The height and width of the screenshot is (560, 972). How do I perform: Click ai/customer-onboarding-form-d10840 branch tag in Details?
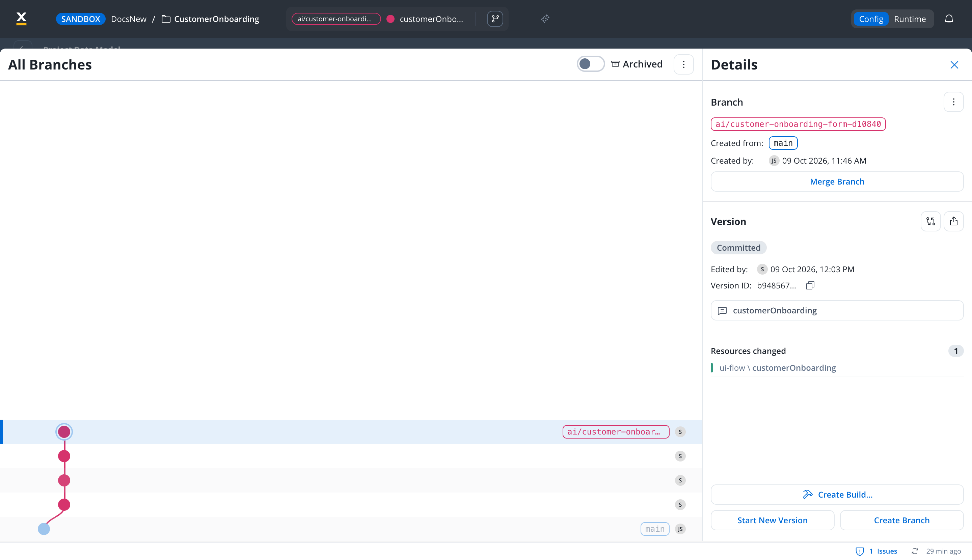click(x=798, y=124)
